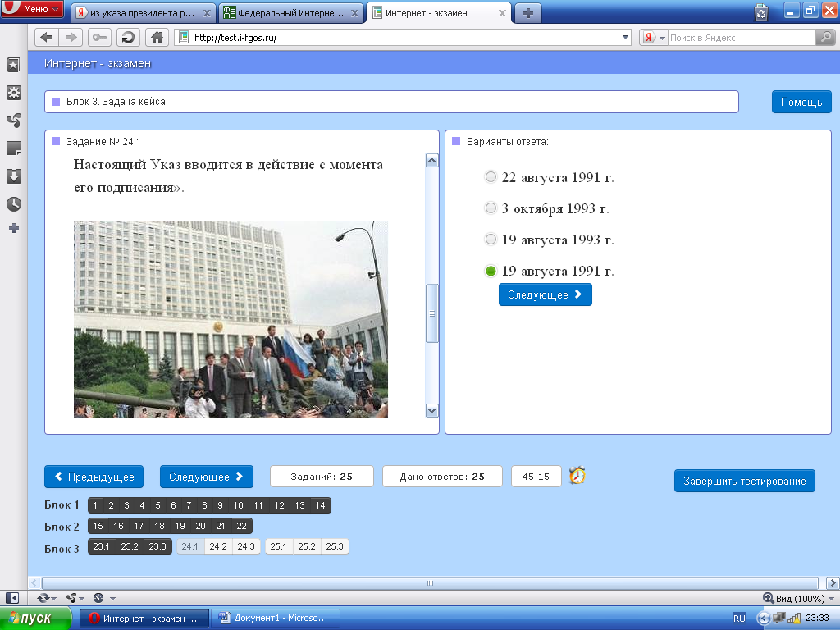Click the Завершить тестирование button
Image resolution: width=840 pixels, height=630 pixels.
click(745, 481)
